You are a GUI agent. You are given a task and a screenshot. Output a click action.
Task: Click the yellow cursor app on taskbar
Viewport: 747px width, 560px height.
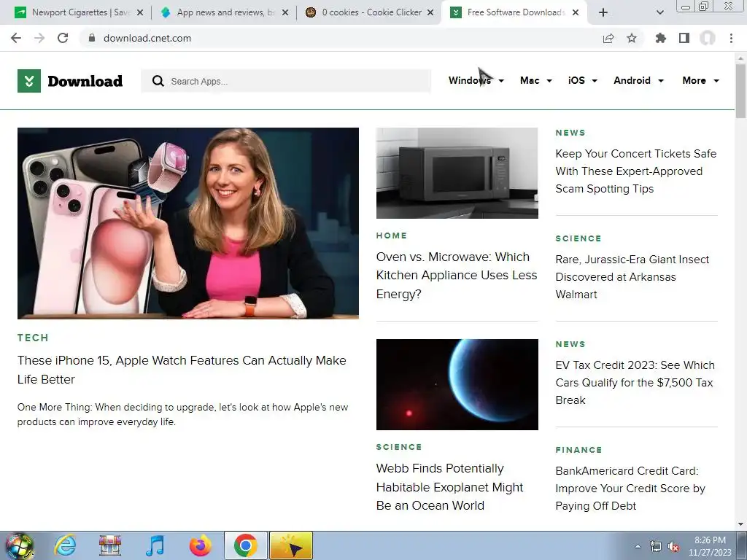point(291,545)
